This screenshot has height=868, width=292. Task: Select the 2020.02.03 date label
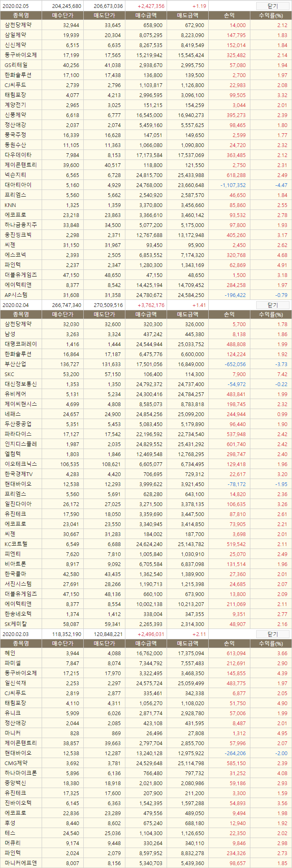coord(15,634)
